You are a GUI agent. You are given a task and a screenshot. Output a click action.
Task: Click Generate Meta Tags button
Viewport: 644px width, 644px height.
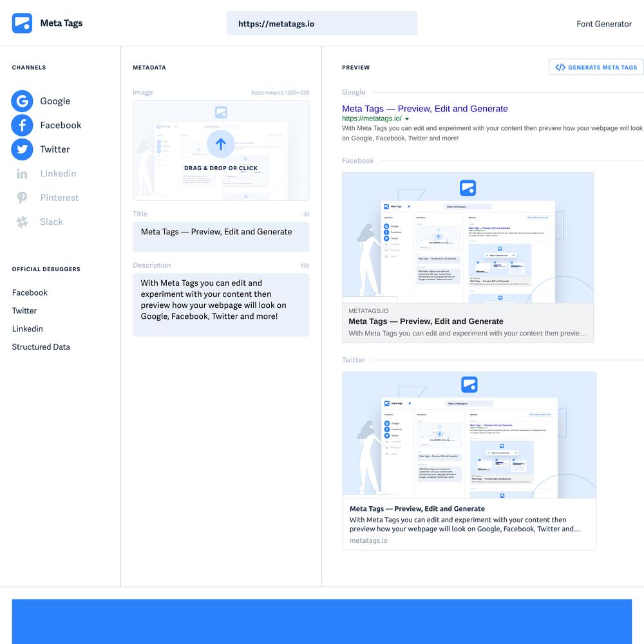(596, 68)
